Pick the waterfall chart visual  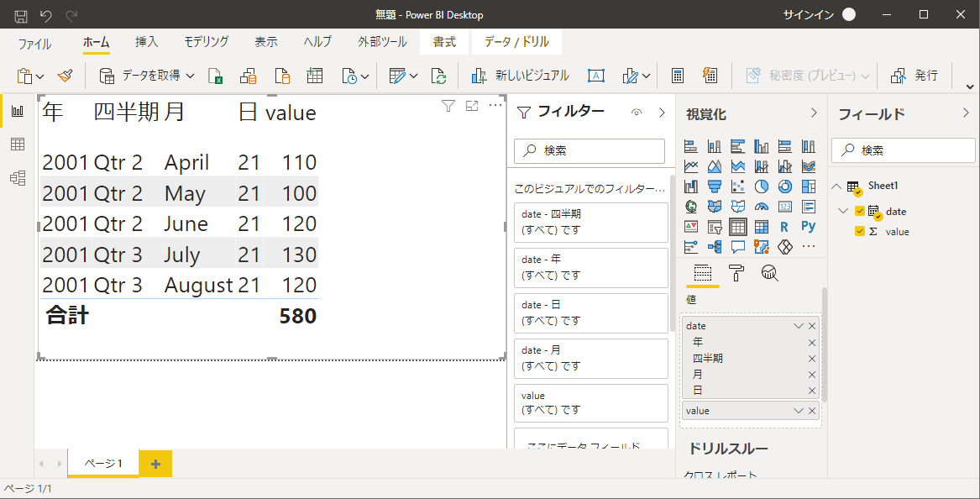[x=690, y=186]
